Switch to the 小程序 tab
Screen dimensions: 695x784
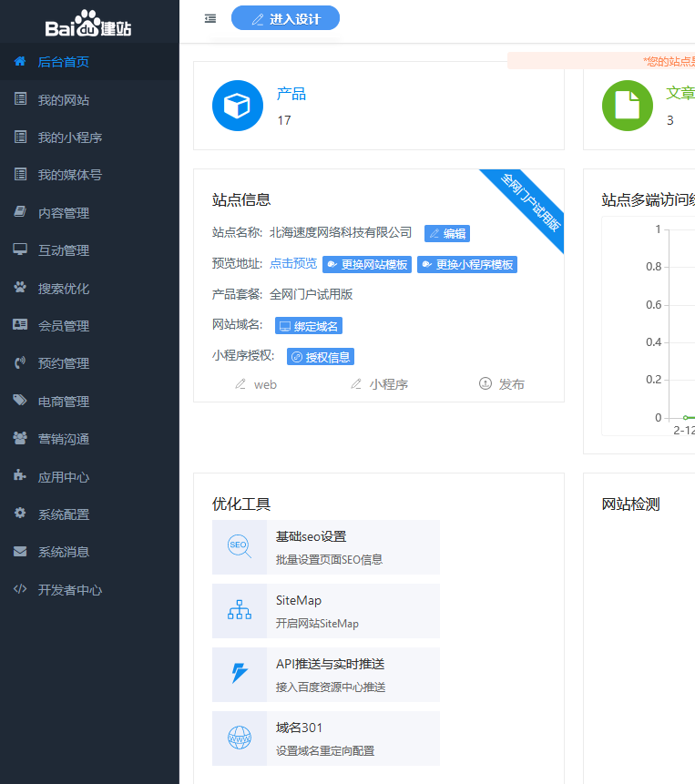click(380, 384)
